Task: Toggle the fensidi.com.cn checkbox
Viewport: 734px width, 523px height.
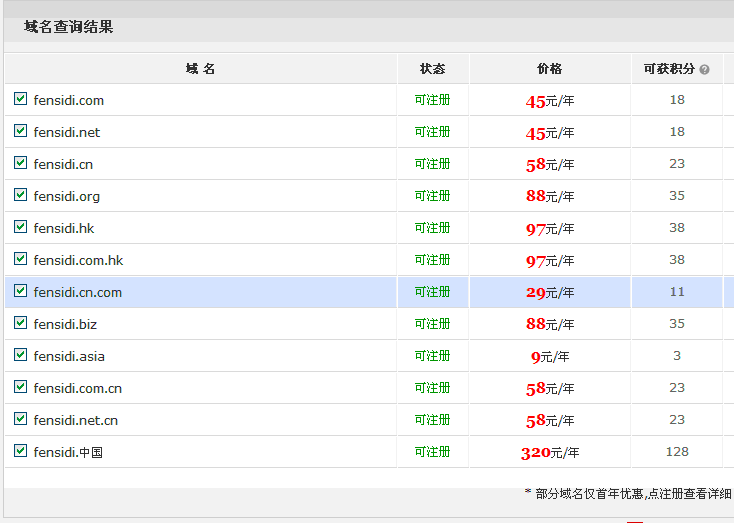Action: pos(21,387)
